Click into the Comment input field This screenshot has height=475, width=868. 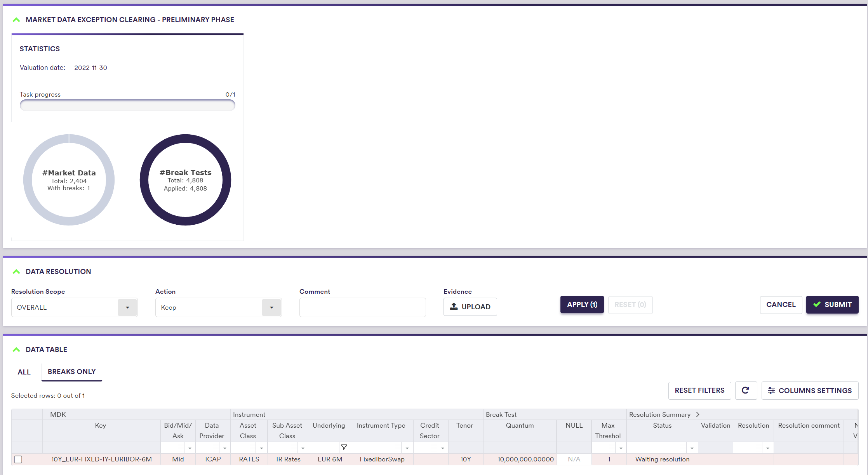362,307
